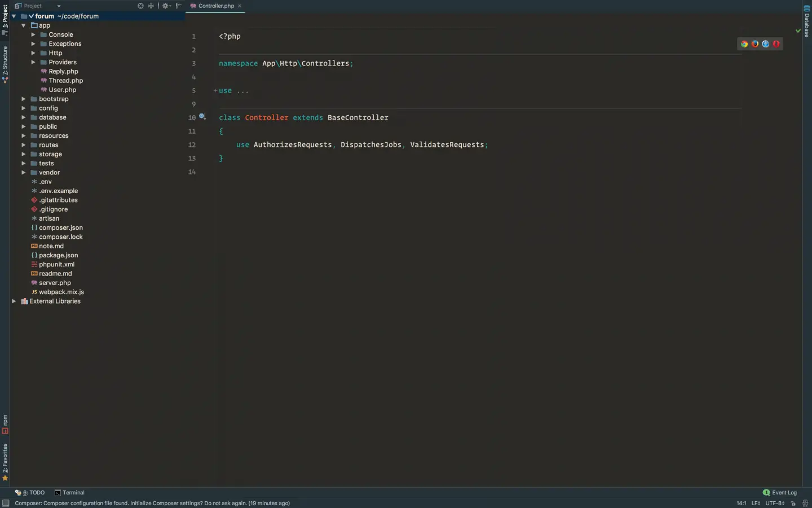Open the Terminal tool window
Image resolution: width=812 pixels, height=508 pixels.
point(69,493)
